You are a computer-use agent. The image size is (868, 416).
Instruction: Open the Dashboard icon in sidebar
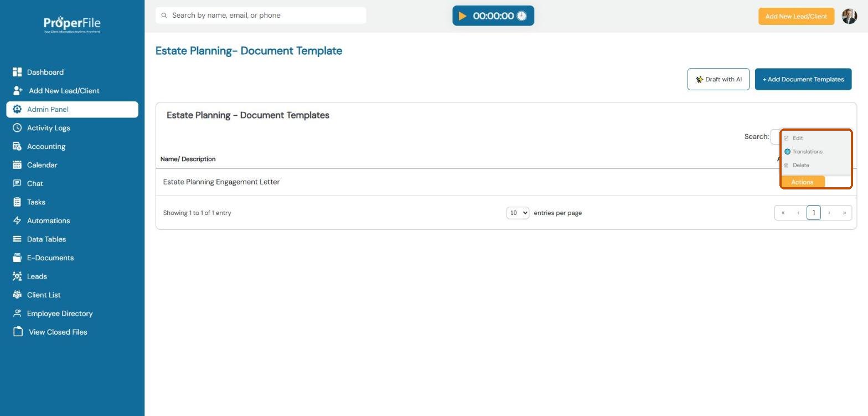coord(17,72)
